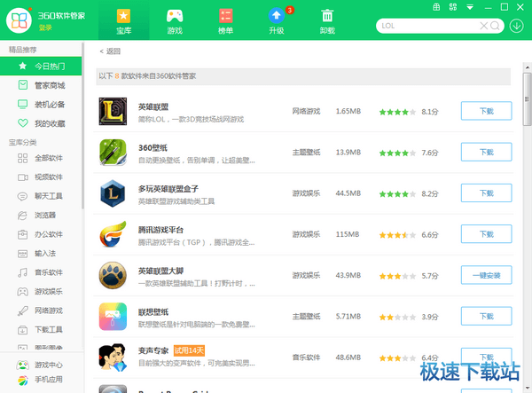This screenshot has width=532, height=393.
Task: Download 多玩英雄联盟盒子
Action: tap(486, 193)
